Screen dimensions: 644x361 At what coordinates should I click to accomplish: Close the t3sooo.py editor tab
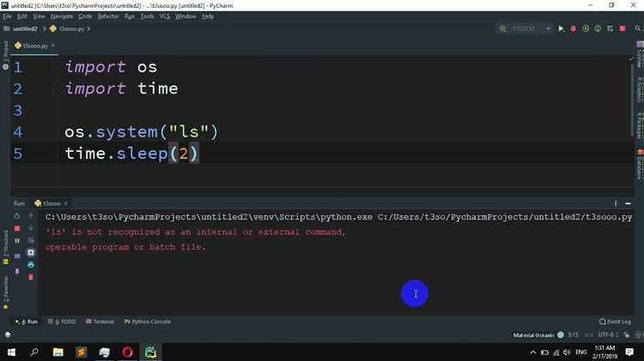[x=53, y=45]
